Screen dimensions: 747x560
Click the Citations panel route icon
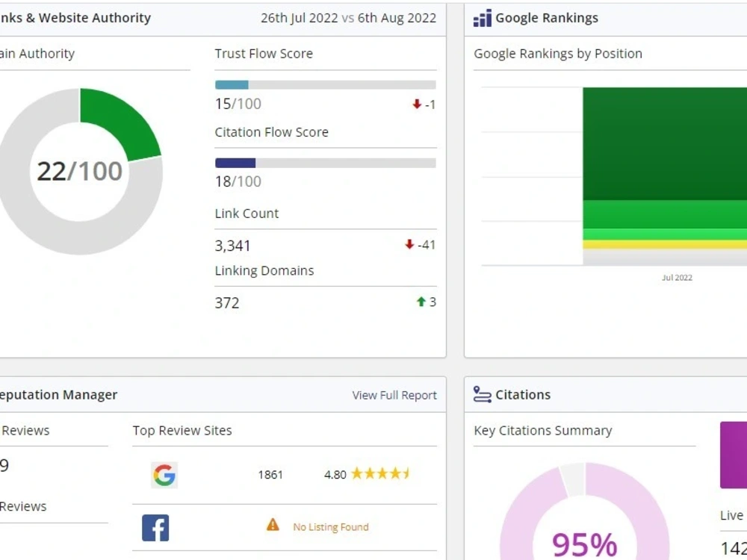click(x=482, y=394)
